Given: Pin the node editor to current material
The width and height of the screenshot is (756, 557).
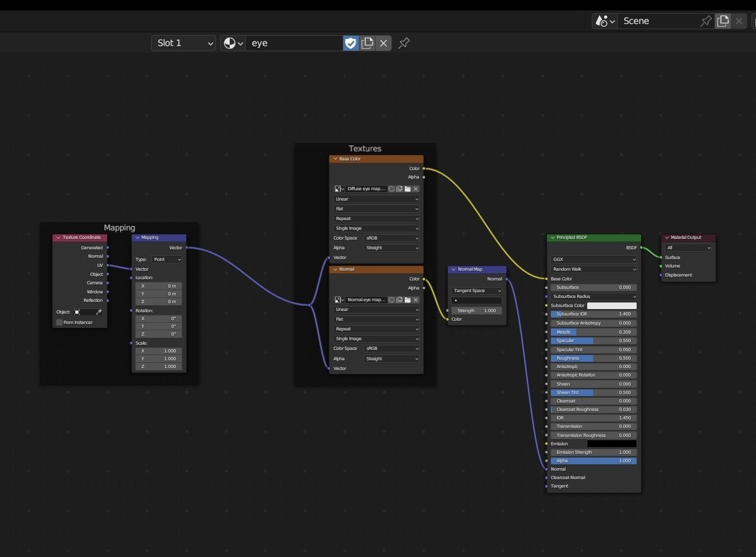Looking at the screenshot, I should click(x=404, y=43).
